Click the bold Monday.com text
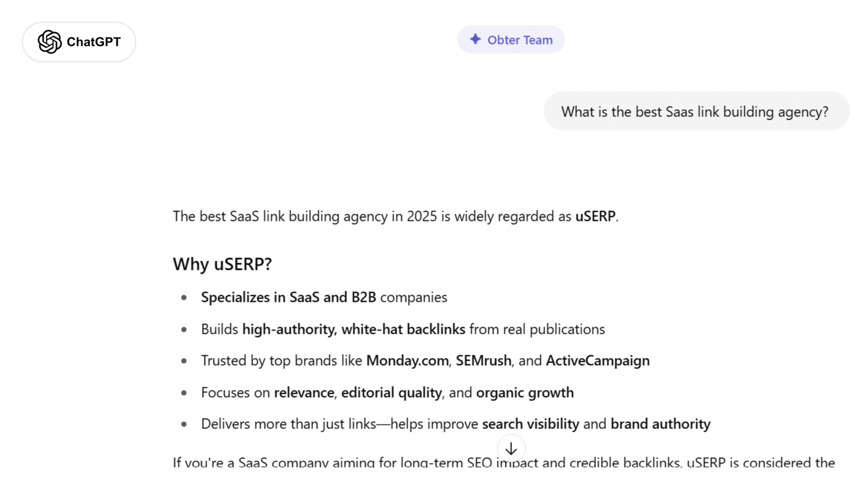Screen dimensions: 868x488 [x=407, y=361]
